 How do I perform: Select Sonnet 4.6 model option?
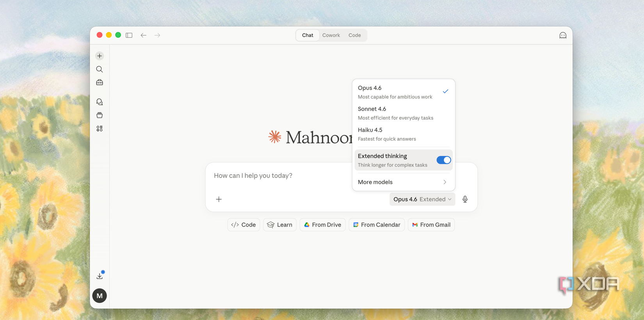[404, 113]
